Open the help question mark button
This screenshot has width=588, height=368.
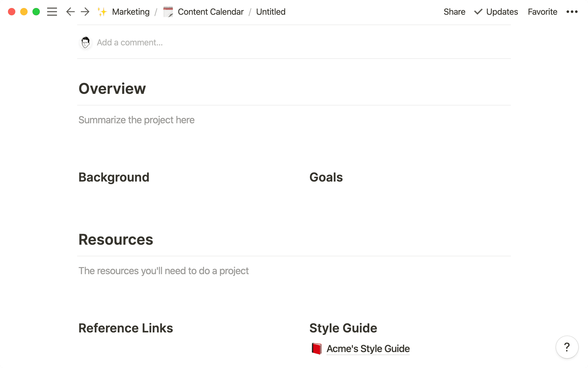(567, 347)
